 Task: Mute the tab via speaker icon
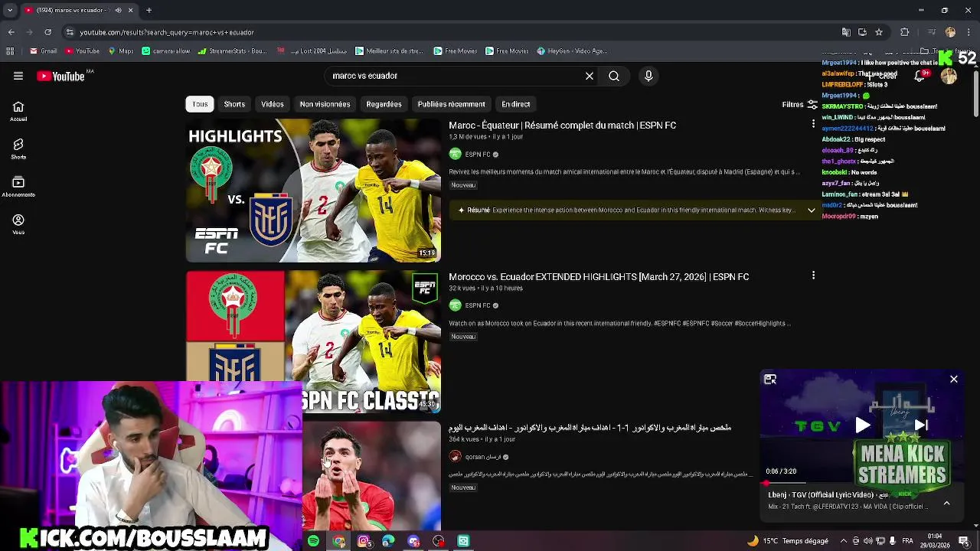click(x=117, y=11)
